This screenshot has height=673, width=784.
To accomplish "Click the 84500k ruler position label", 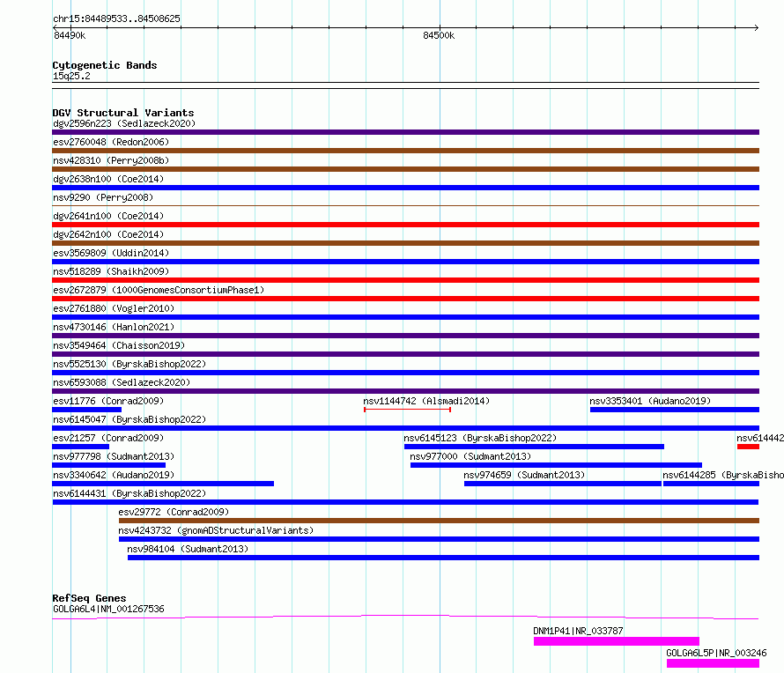I will point(439,35).
